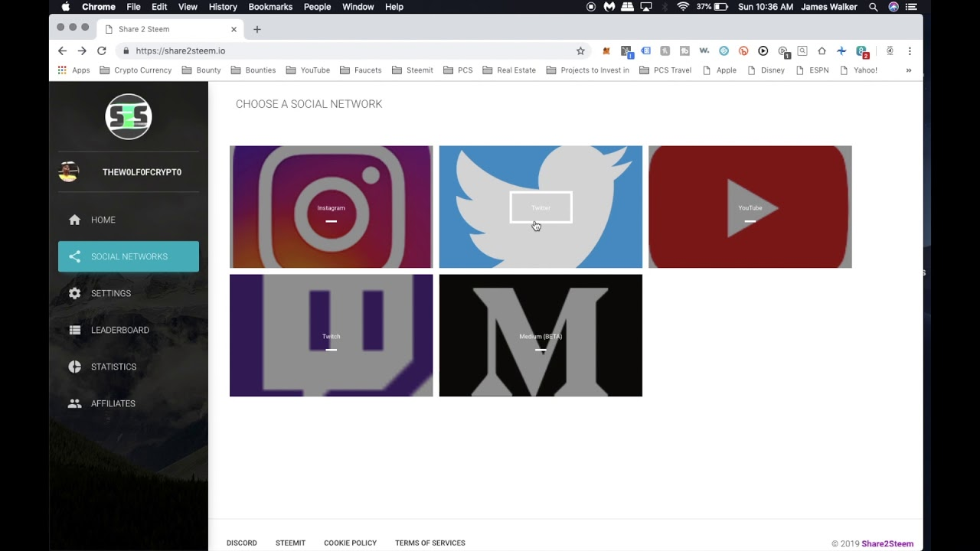Open the ESPN bookmark
The width and height of the screenshot is (980, 551).
(812, 70)
